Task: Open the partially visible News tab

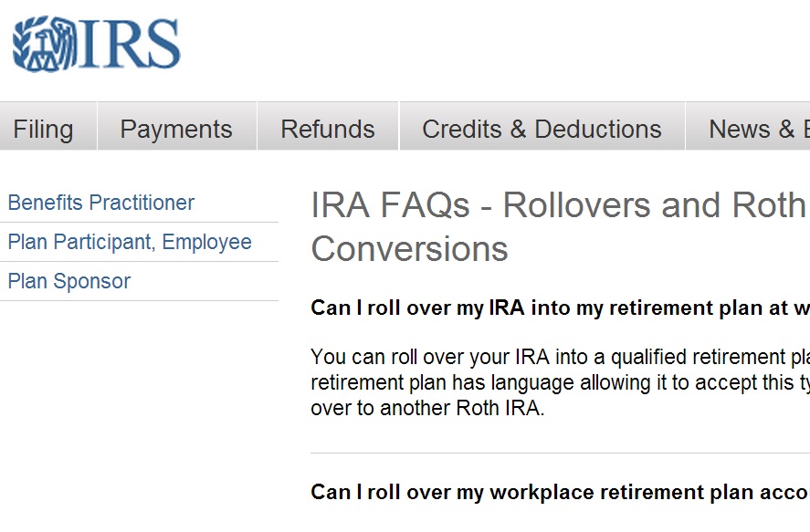Action: click(x=748, y=127)
